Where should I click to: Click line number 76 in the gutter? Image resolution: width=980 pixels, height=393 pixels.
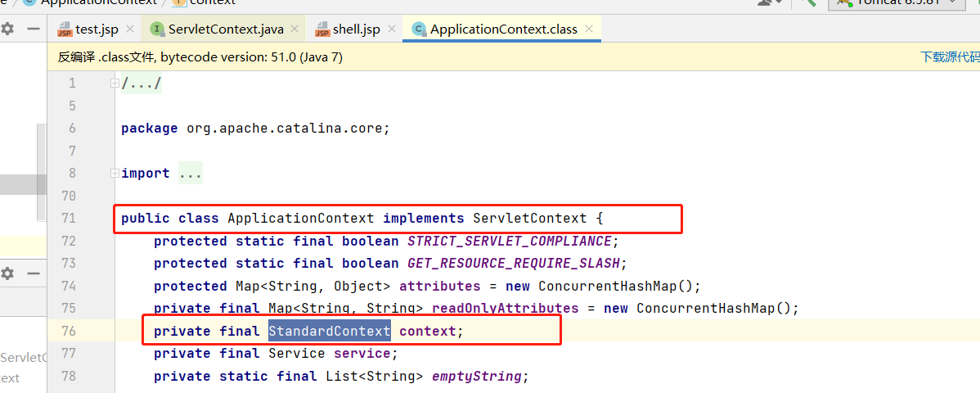point(68,331)
